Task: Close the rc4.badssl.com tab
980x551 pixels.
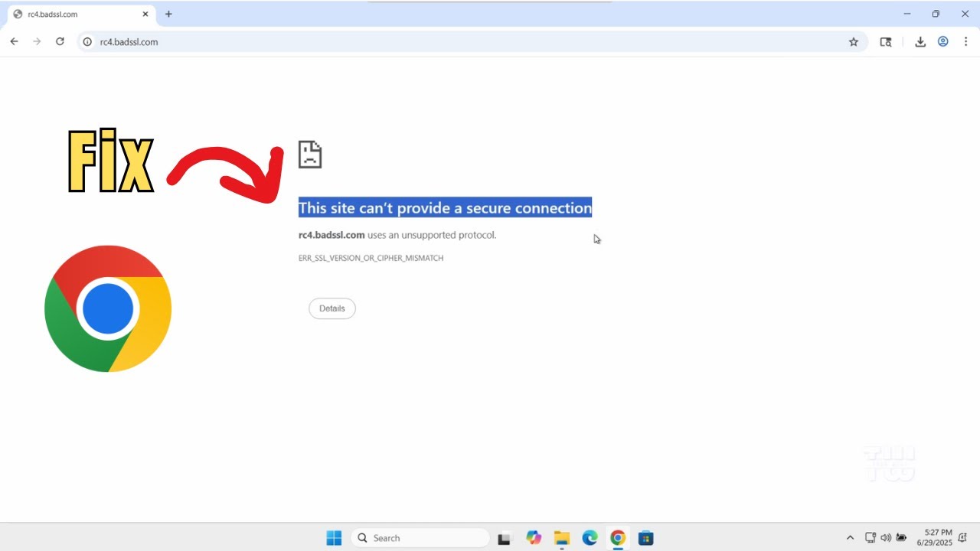Action: (x=145, y=14)
